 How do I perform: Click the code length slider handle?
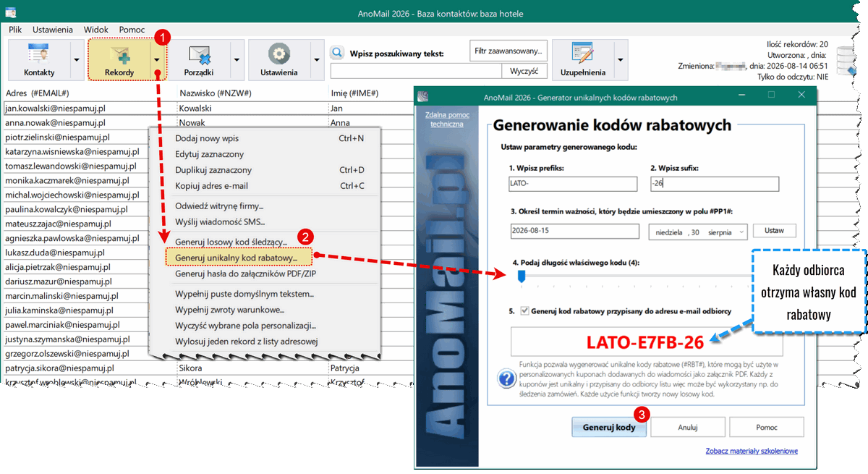pos(522,275)
